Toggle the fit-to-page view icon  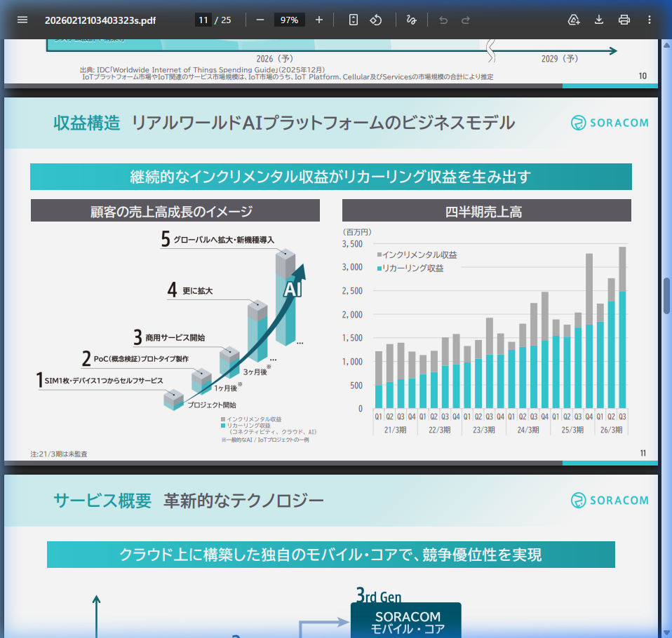pos(352,20)
